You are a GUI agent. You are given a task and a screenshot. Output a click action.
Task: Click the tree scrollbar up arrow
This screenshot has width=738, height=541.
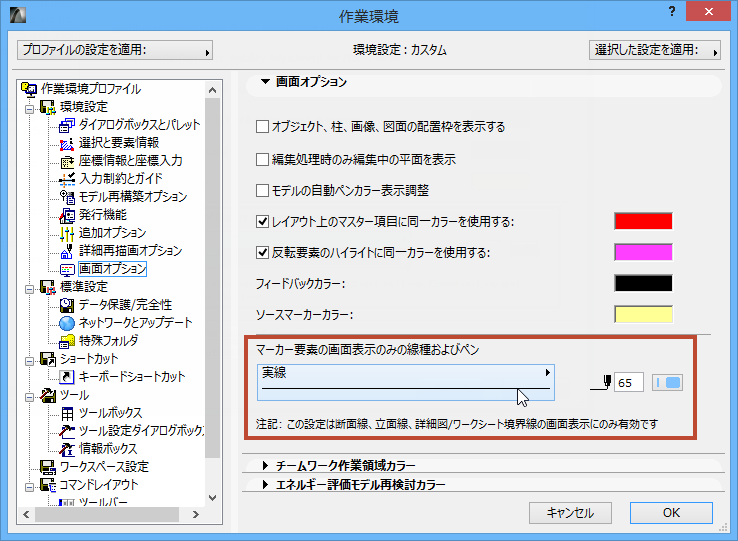(x=213, y=90)
